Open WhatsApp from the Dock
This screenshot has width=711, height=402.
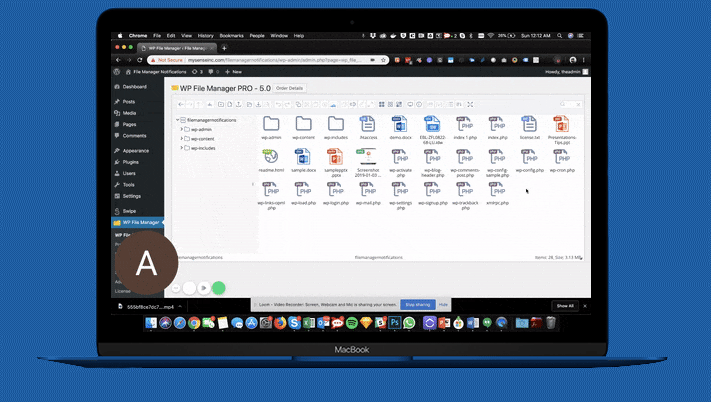(409, 323)
